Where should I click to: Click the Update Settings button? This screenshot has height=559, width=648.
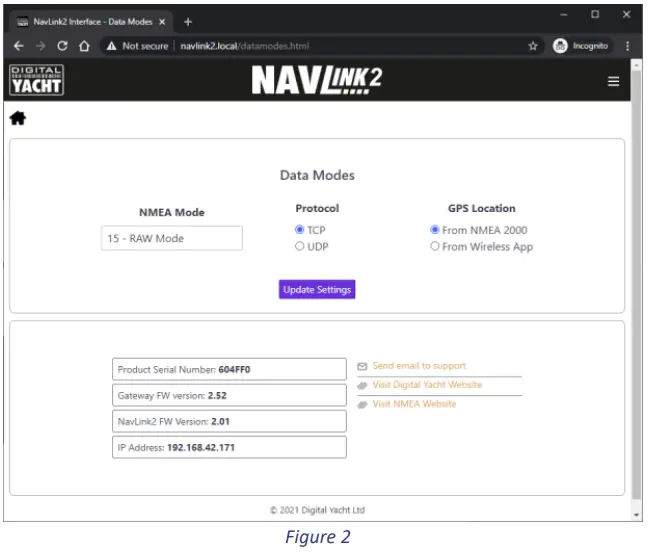[317, 290]
